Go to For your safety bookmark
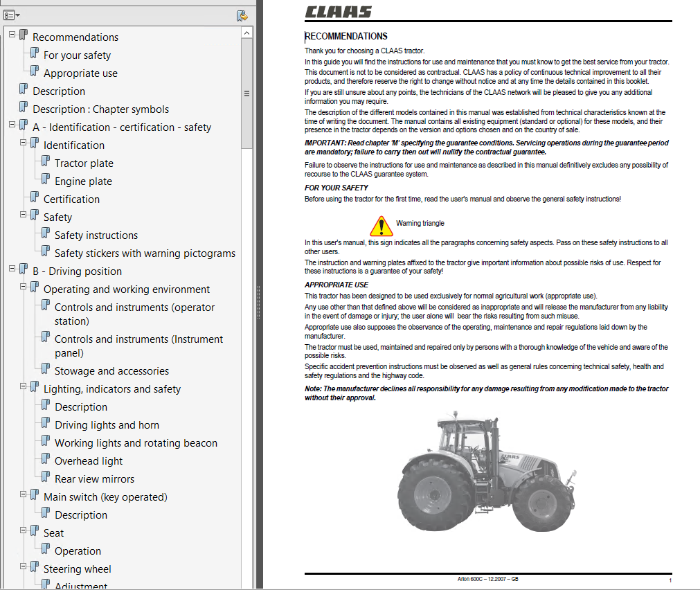 click(78, 55)
